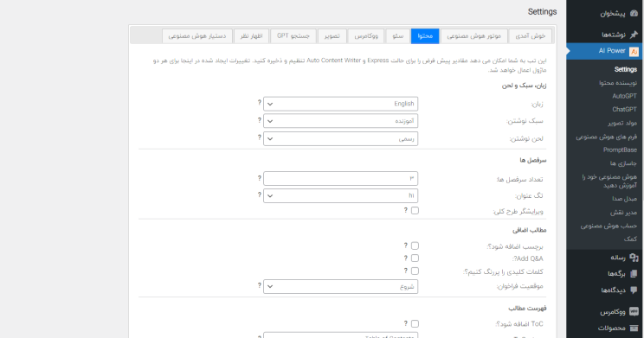Click the محصولات products icon
644x338 pixels.
(634, 328)
